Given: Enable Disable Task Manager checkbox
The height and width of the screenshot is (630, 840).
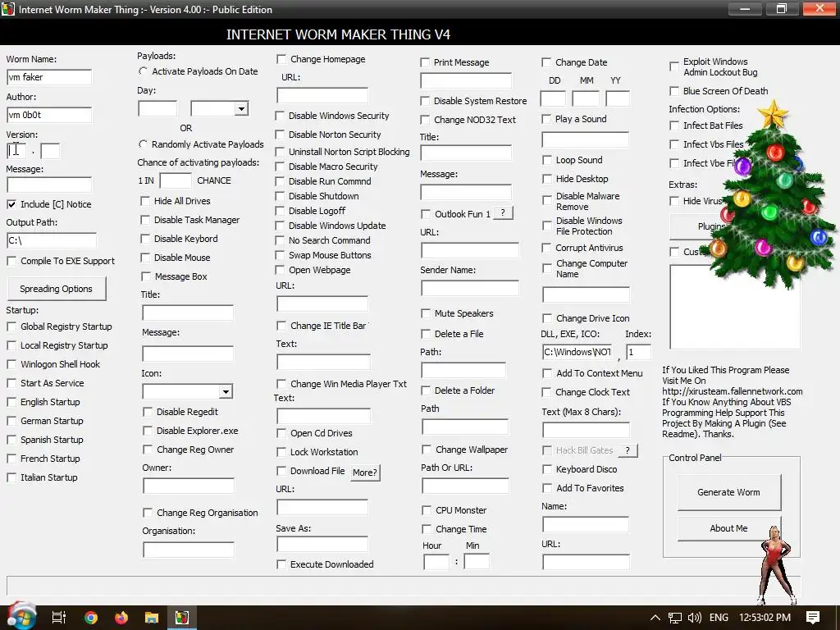Looking at the screenshot, I should point(145,220).
